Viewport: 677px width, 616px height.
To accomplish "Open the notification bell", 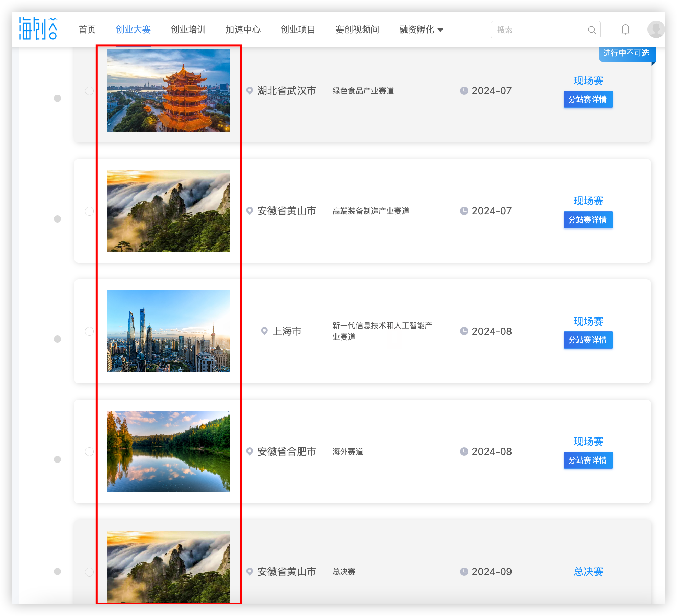I will [625, 30].
